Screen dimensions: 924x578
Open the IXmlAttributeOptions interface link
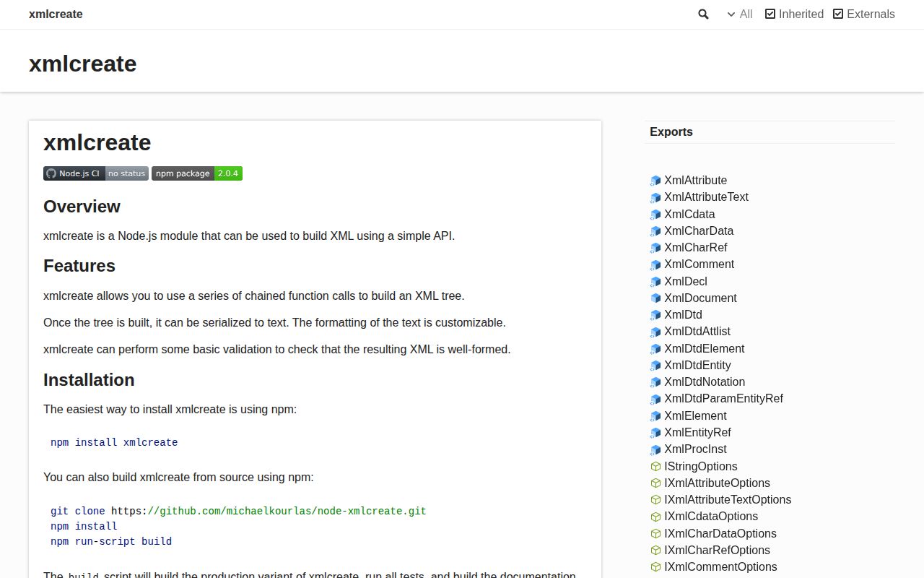tap(717, 483)
